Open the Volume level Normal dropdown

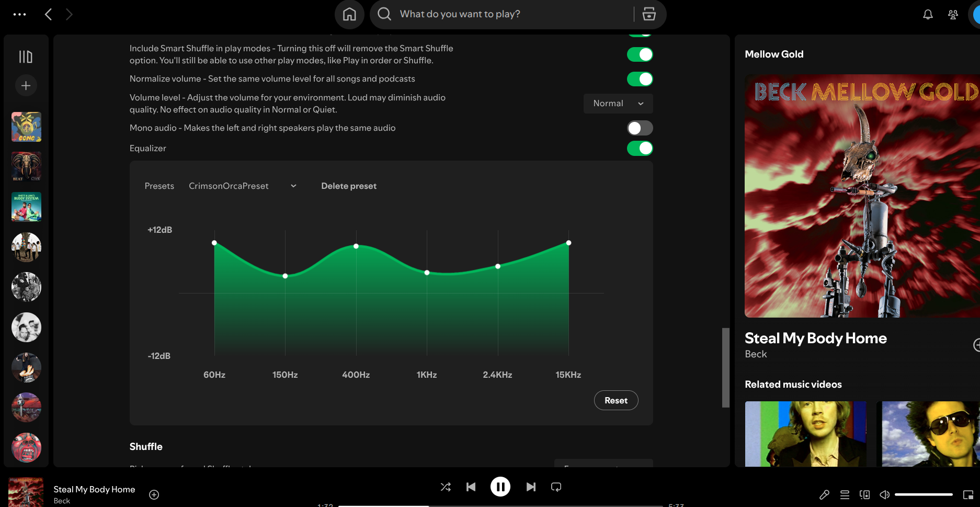618,104
